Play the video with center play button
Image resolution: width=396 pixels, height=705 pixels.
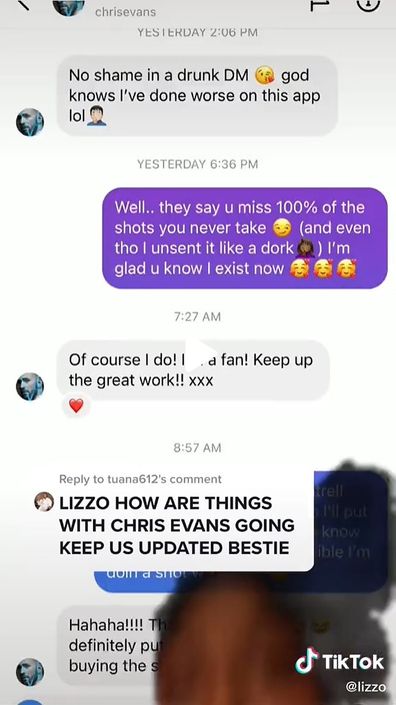[x=198, y=356]
